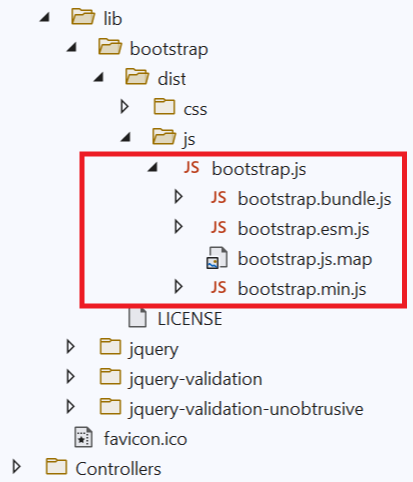Select the bootstrap.min.js file name

[x=302, y=289]
